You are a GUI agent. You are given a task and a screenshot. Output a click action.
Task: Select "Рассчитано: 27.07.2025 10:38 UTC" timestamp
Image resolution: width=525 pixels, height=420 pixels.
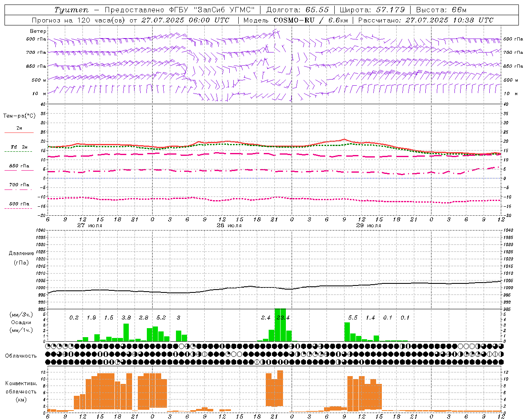coord(426,20)
